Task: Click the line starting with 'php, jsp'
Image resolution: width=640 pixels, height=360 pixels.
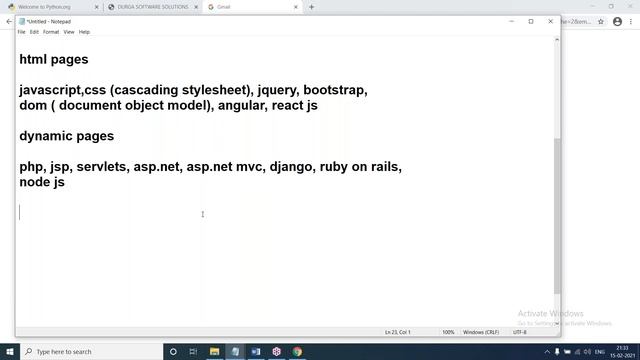Action: [x=211, y=167]
